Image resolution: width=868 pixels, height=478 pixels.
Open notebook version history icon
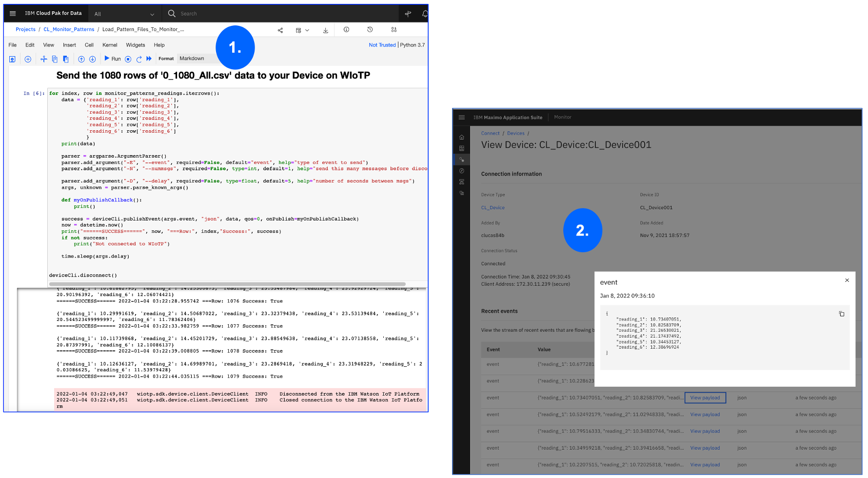(x=370, y=30)
